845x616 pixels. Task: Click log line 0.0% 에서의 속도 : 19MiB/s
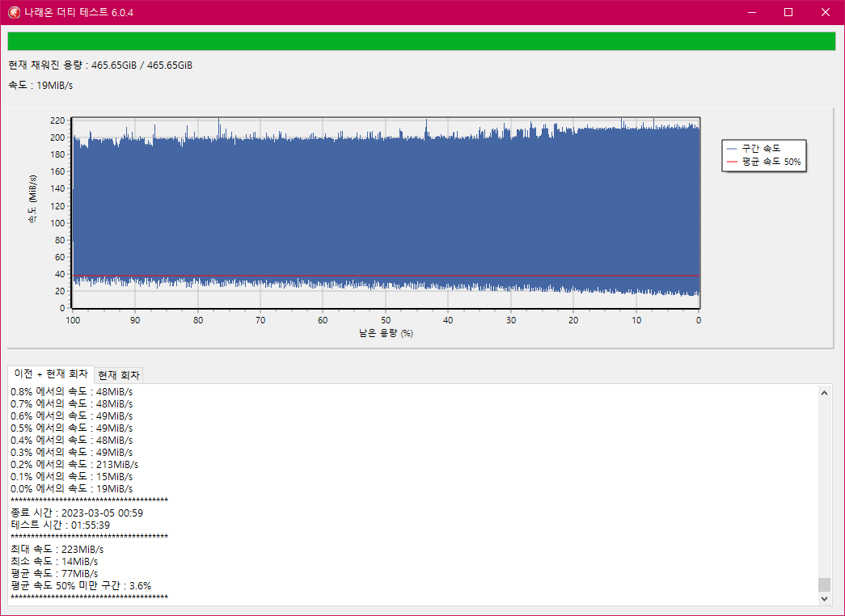click(x=72, y=489)
